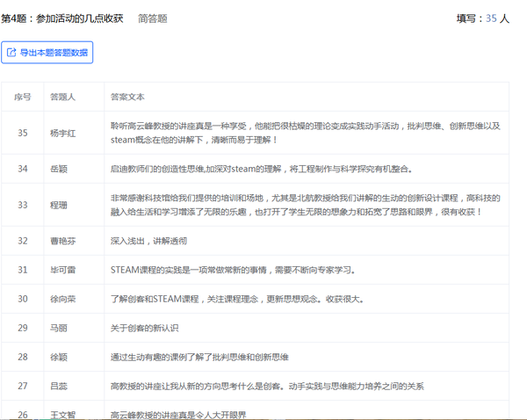The image size is (527, 420).
Task: Select row number 27
Action: point(23,386)
